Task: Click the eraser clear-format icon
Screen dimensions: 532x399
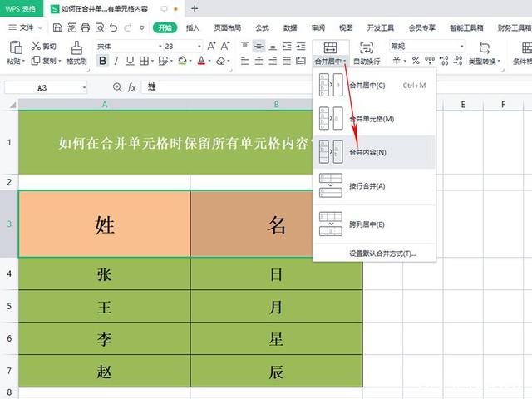Action: coord(221,61)
